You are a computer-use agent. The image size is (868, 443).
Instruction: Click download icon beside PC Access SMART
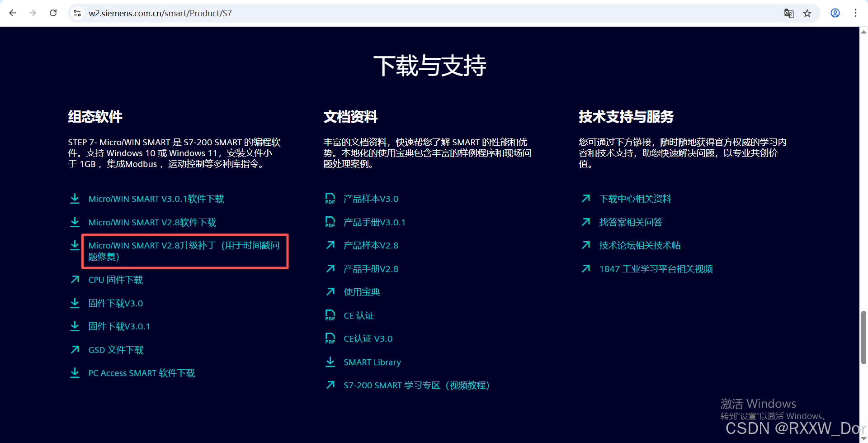(x=75, y=373)
